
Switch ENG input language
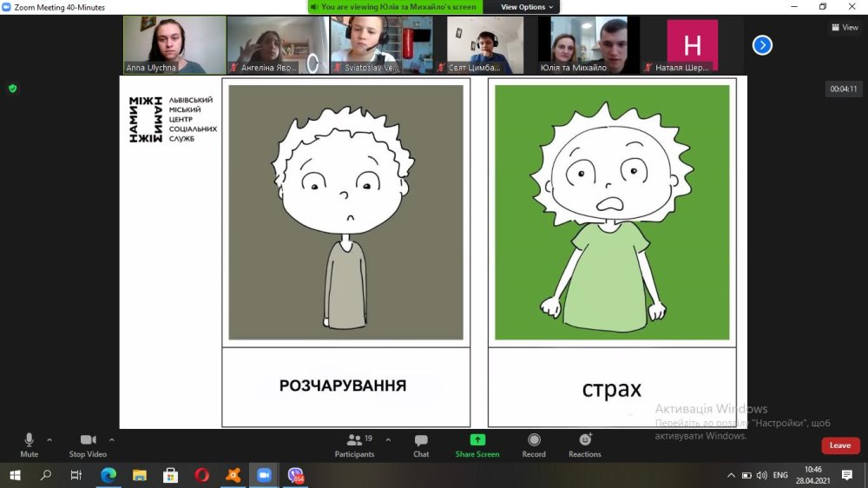pyautogui.click(x=780, y=475)
